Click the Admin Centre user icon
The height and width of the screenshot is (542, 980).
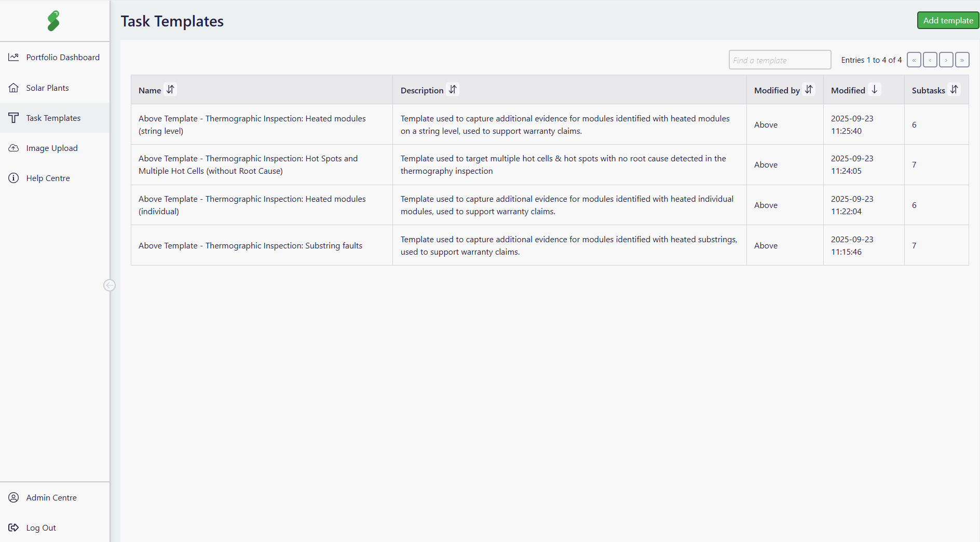(13, 497)
